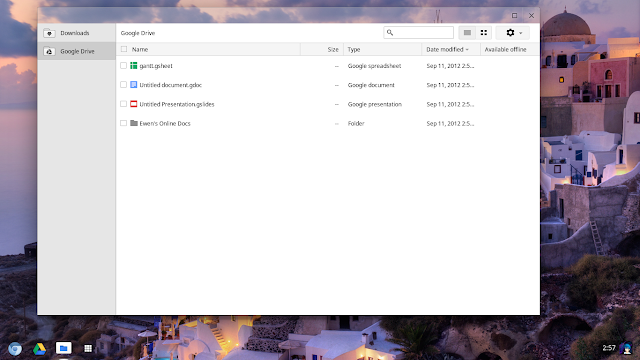Select Google Drive in the sidebar
This screenshot has height=360, width=640.
tap(76, 51)
